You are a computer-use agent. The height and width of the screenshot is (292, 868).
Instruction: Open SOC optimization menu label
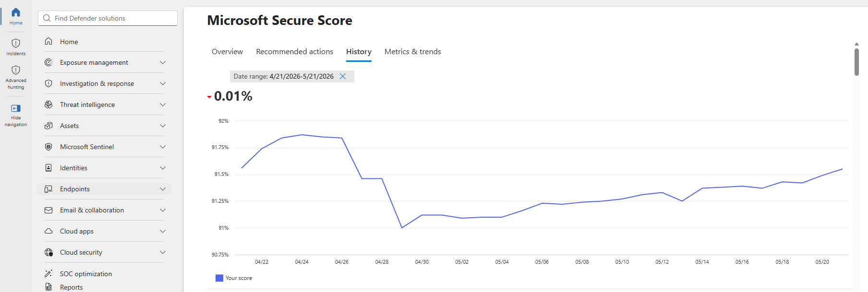86,274
